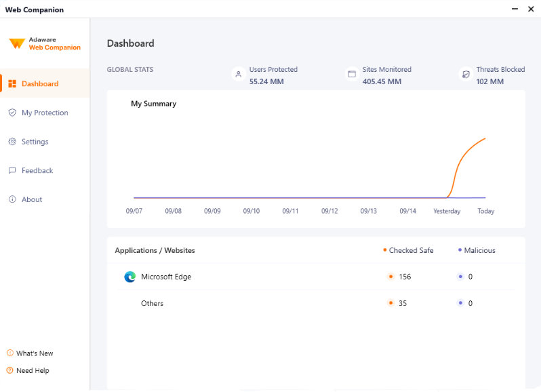Click the Threats Blocked shield icon
The width and height of the screenshot is (541, 392).
[x=466, y=75]
